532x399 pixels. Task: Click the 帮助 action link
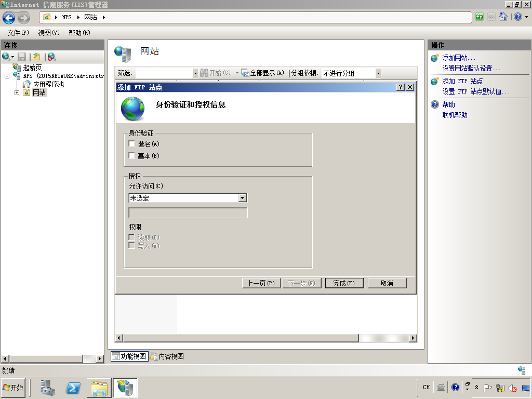click(x=448, y=104)
